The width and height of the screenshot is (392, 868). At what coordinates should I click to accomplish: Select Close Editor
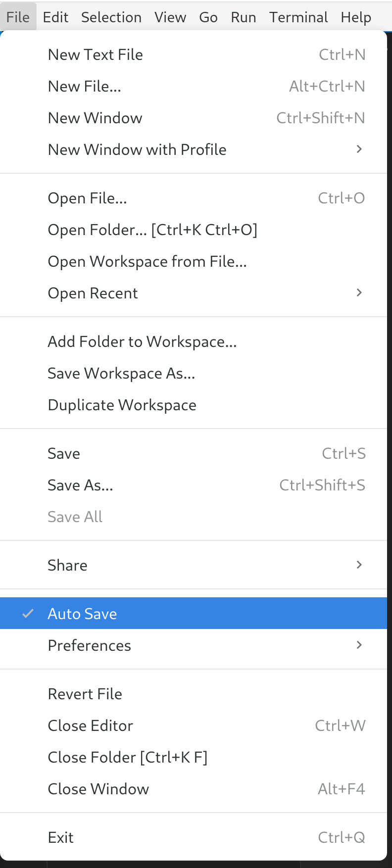(90, 725)
